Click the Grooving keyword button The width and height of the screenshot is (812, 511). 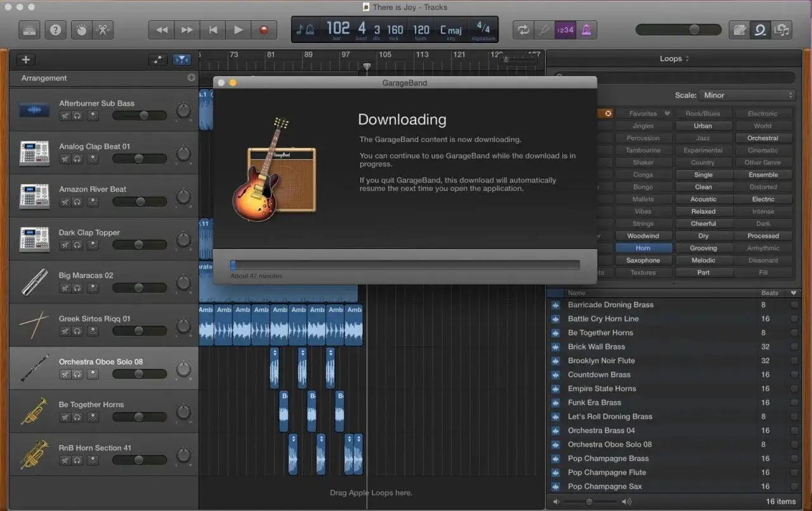[703, 248]
